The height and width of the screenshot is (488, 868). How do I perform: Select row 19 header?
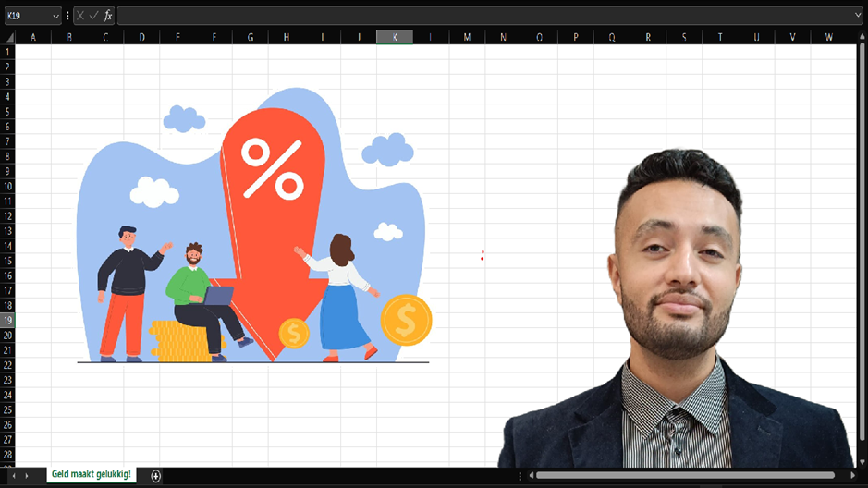[8, 320]
